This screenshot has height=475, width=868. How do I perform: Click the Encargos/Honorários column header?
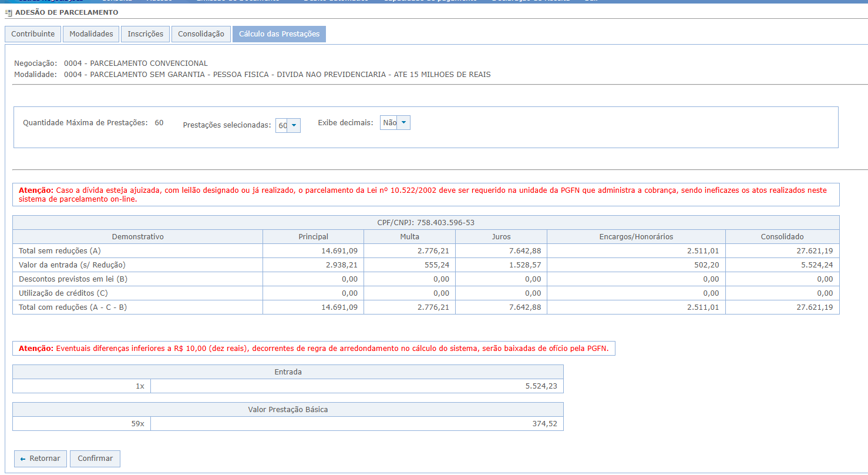click(x=637, y=237)
